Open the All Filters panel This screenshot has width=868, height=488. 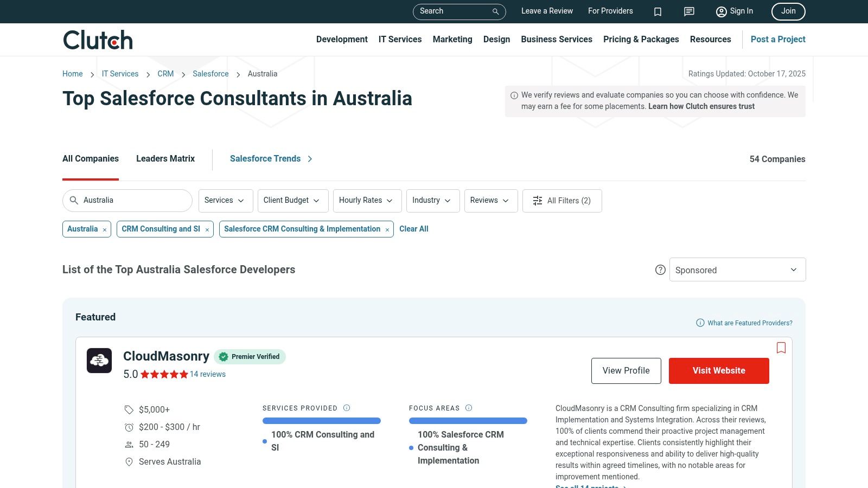pyautogui.click(x=562, y=201)
